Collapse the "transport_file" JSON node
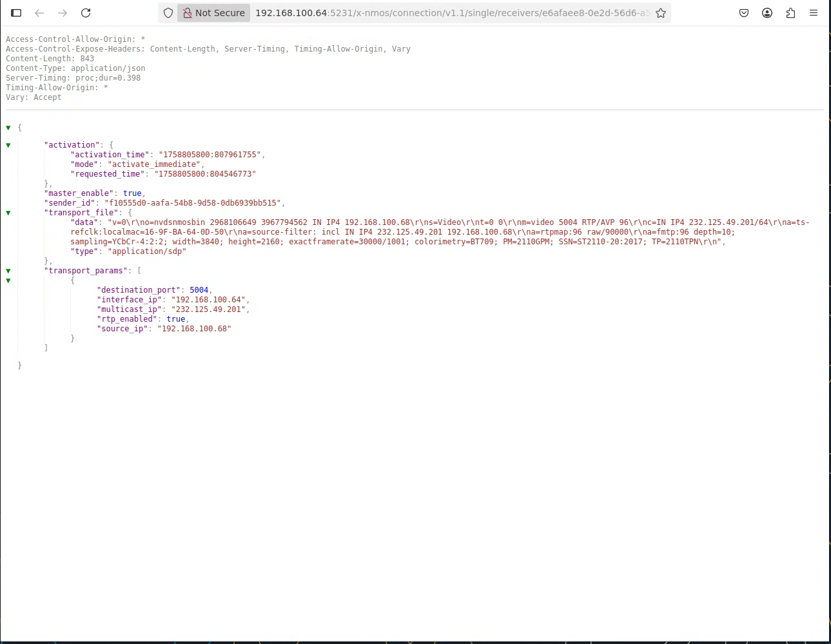This screenshot has height=644, width=831. tap(8, 213)
